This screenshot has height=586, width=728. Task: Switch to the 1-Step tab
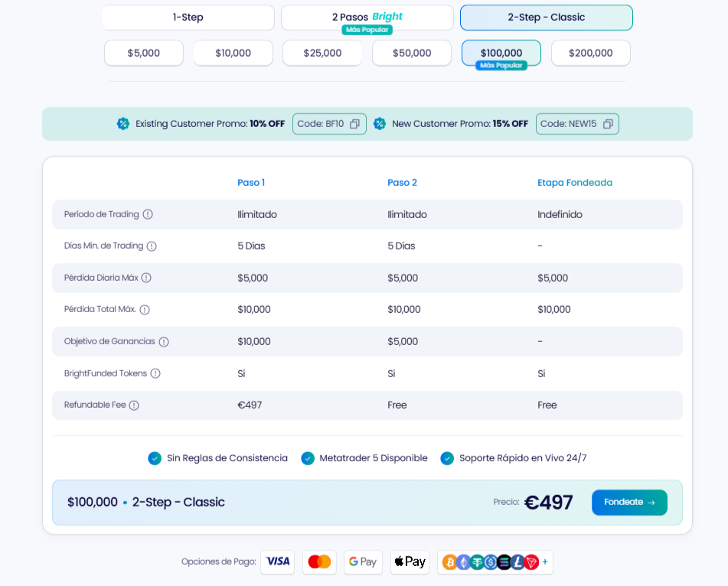pos(188,18)
